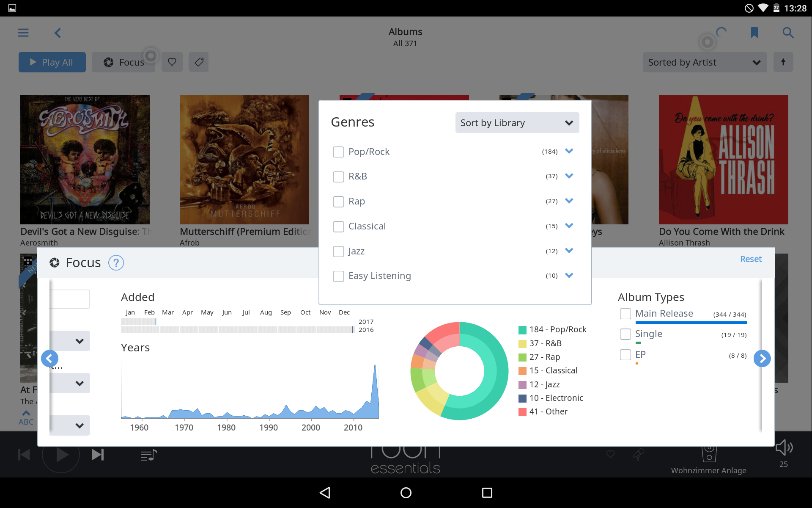This screenshot has height=508, width=812.
Task: Select 2017 row in Added timeline
Action: point(247,322)
